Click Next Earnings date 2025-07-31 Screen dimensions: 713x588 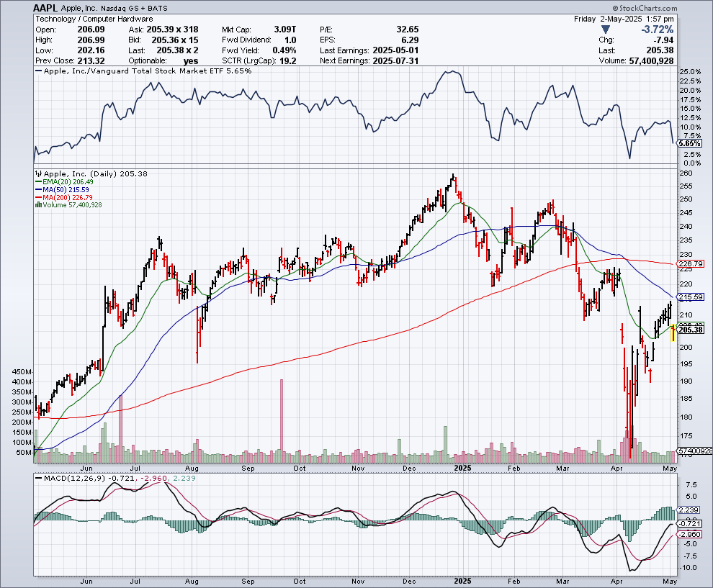(395, 61)
